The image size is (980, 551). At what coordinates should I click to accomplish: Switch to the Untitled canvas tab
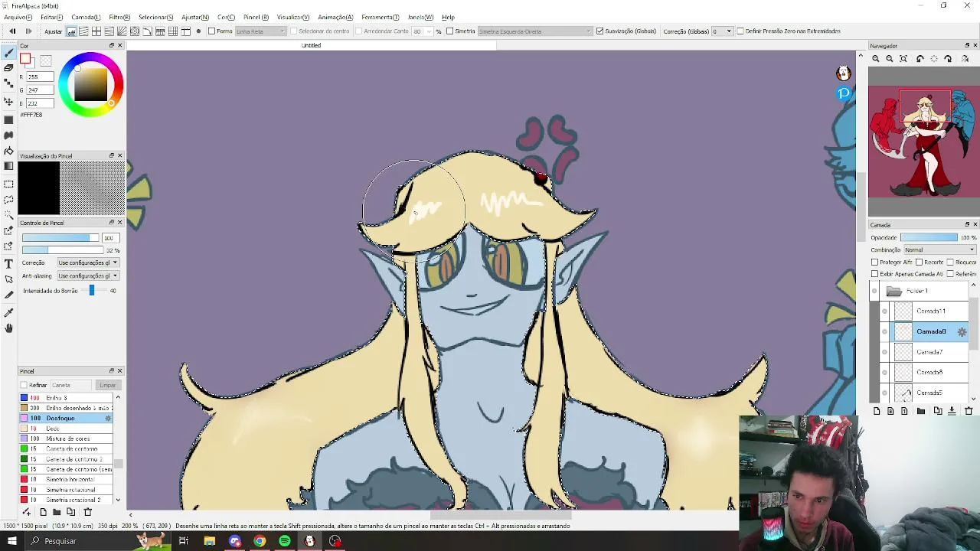[x=312, y=46]
